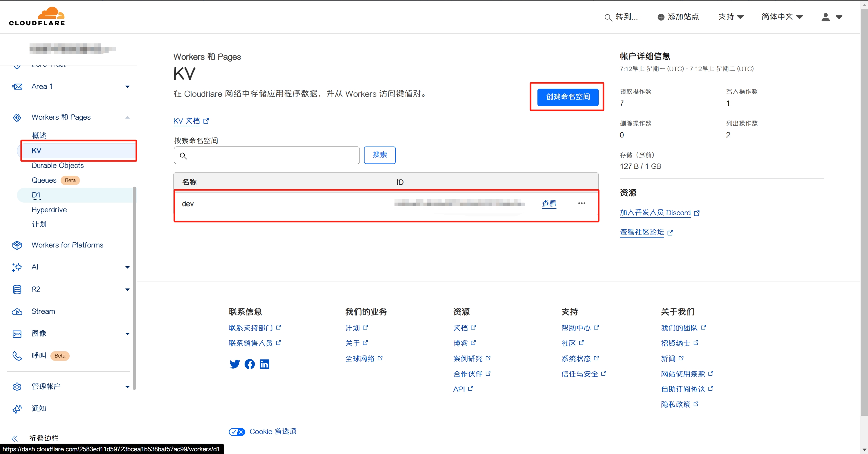Image resolution: width=868 pixels, height=454 pixels.
Task: Click the dev namespace name cell
Action: point(188,204)
